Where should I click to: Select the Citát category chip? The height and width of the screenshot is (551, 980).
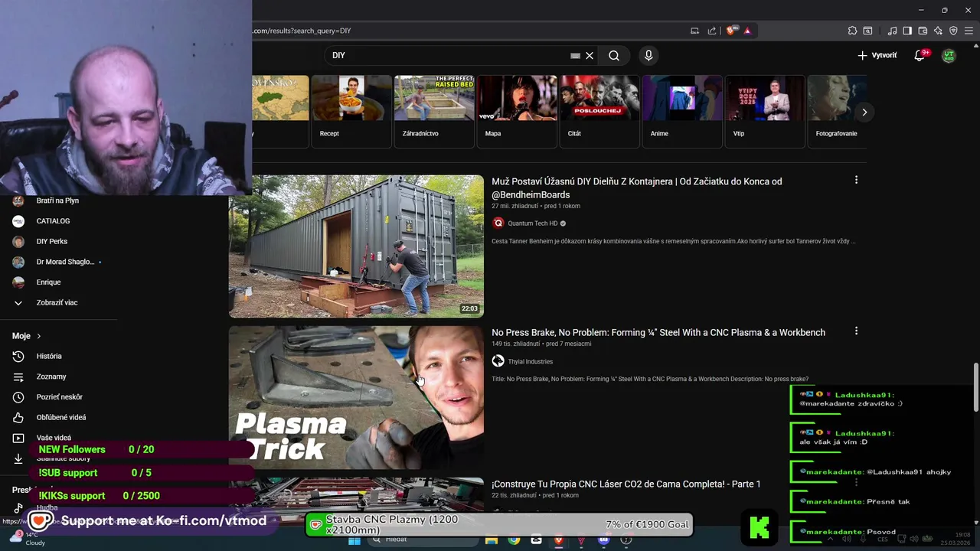[x=599, y=111]
